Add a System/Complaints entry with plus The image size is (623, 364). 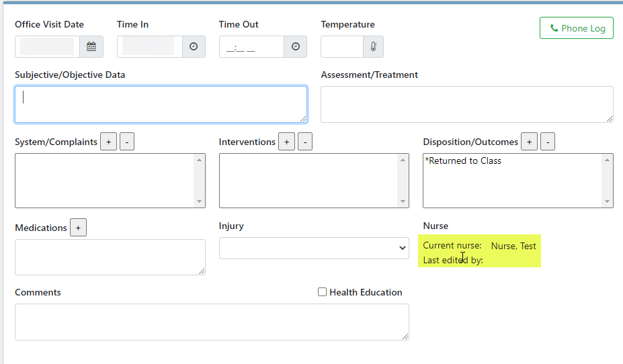[108, 142]
